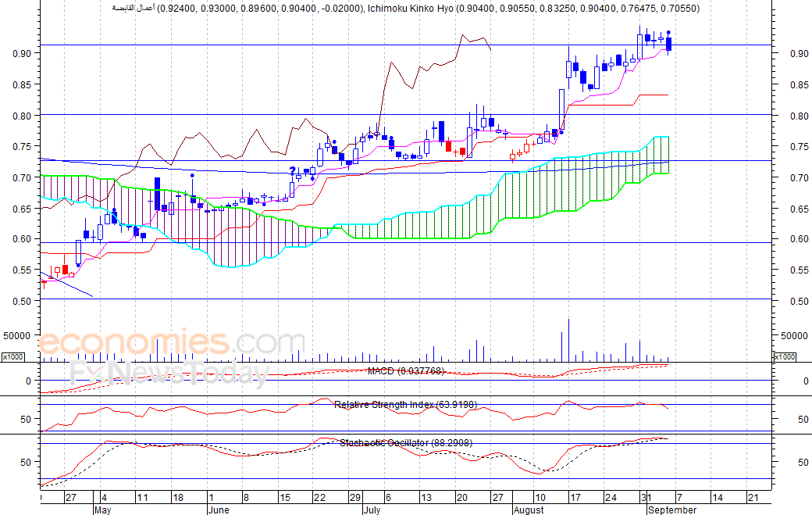Click the Relative Strength Index (63.9198) label

[x=405, y=404]
